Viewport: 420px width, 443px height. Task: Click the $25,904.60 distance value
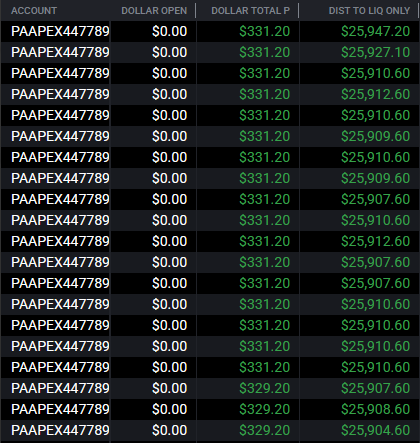375,430
